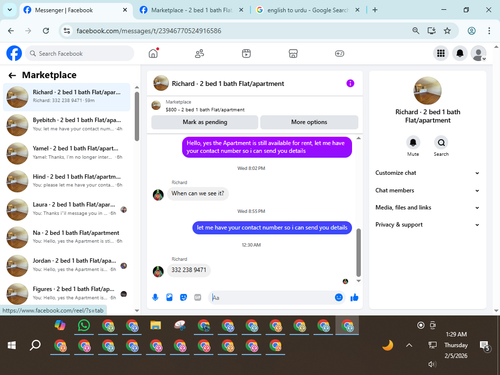Switch to english to urdu Google tab
This screenshot has width=500, height=375.
(x=307, y=10)
